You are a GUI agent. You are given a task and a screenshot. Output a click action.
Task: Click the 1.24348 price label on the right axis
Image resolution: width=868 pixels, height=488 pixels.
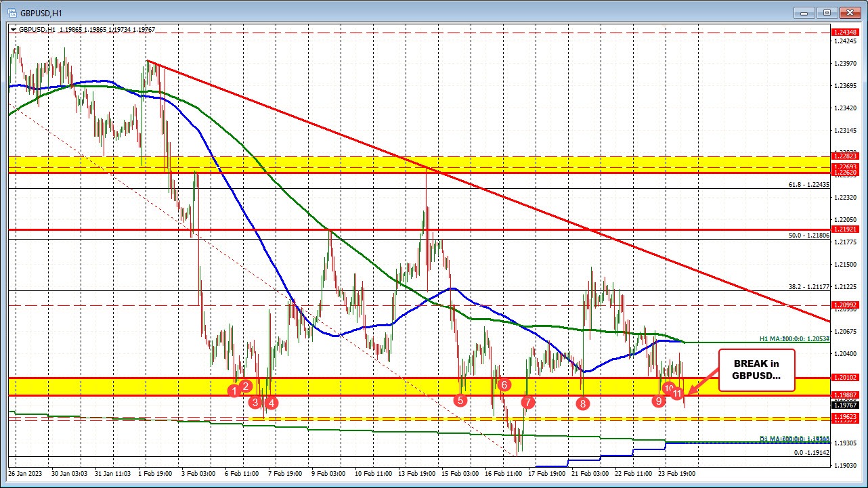[x=846, y=32]
